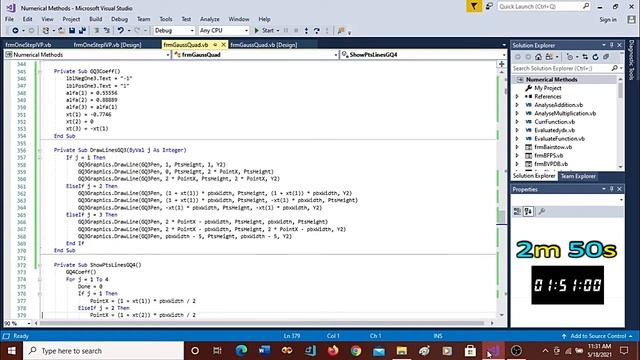Screen dimensions: 640x360
Task: Toggle auto-hide pin on Properties panel
Action: click(611, 189)
